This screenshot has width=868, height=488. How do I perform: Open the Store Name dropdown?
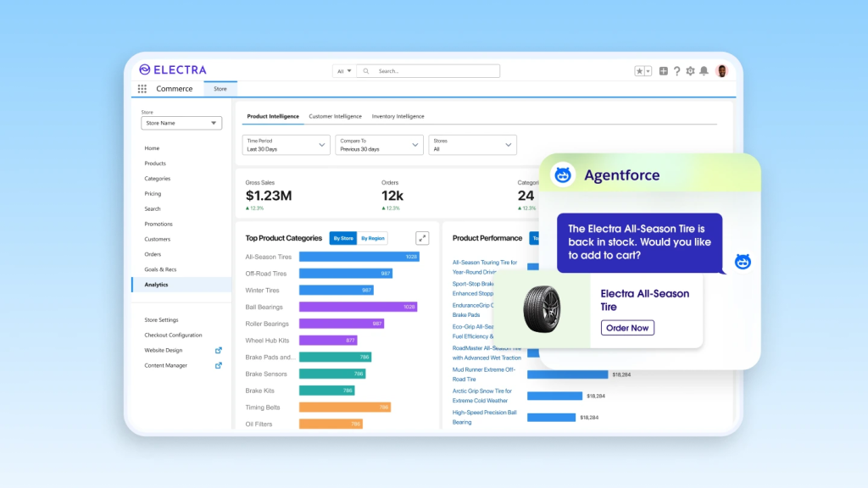pos(181,123)
